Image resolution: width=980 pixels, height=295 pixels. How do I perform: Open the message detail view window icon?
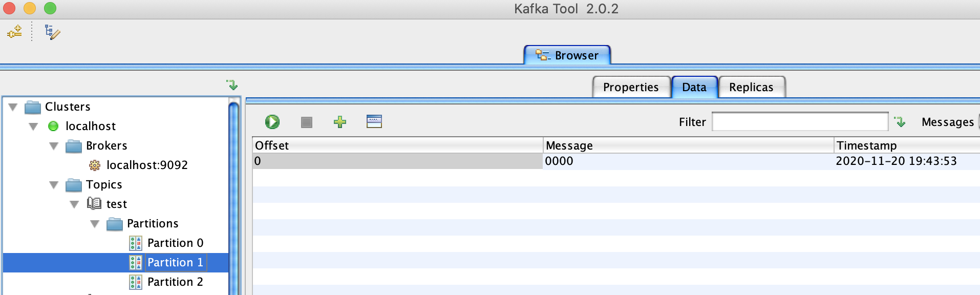pyautogui.click(x=374, y=121)
